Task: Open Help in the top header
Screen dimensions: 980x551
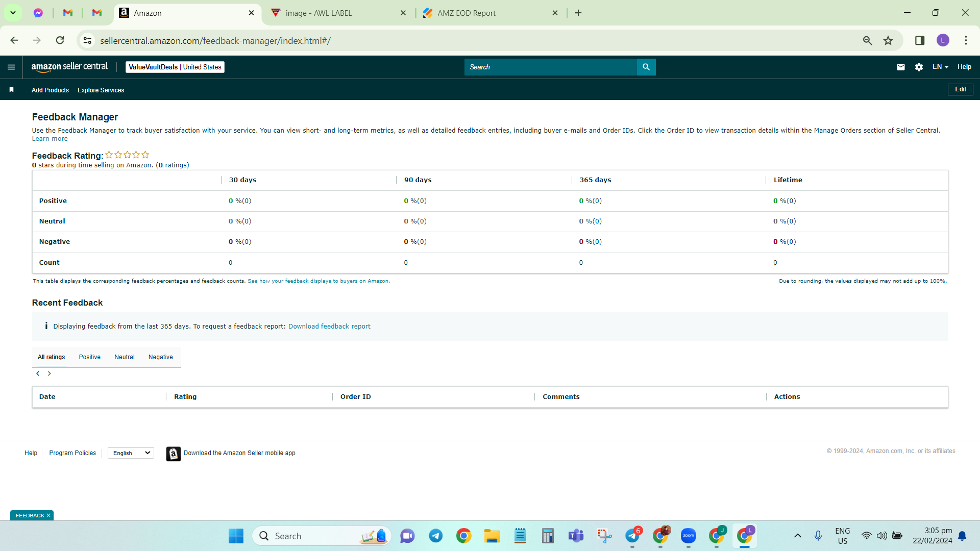Action: point(964,67)
